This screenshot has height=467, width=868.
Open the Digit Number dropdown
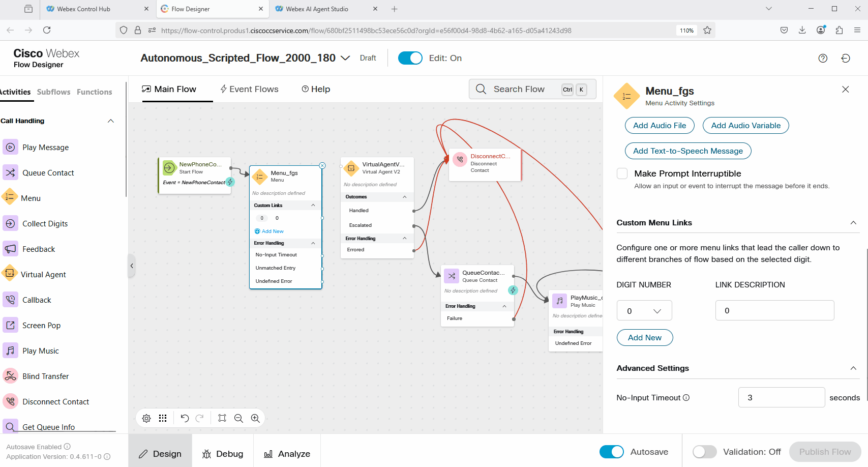pyautogui.click(x=644, y=311)
